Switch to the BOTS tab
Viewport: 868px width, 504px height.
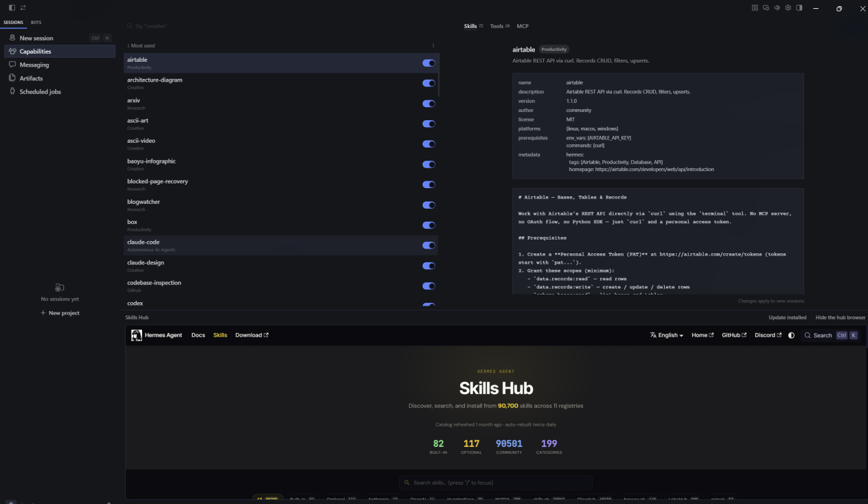pyautogui.click(x=36, y=23)
